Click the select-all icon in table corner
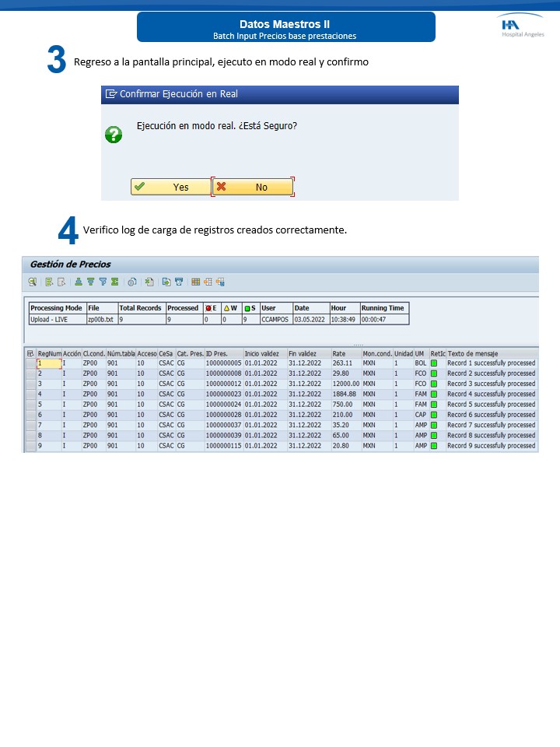Image resolution: width=560 pixels, height=747 pixels. (x=30, y=352)
